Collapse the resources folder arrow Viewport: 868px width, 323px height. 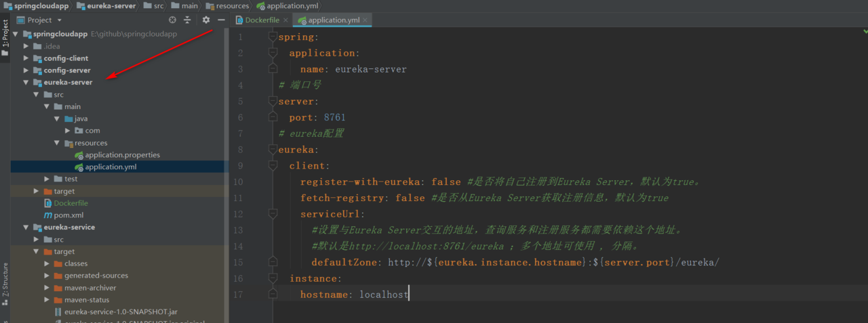(x=58, y=143)
